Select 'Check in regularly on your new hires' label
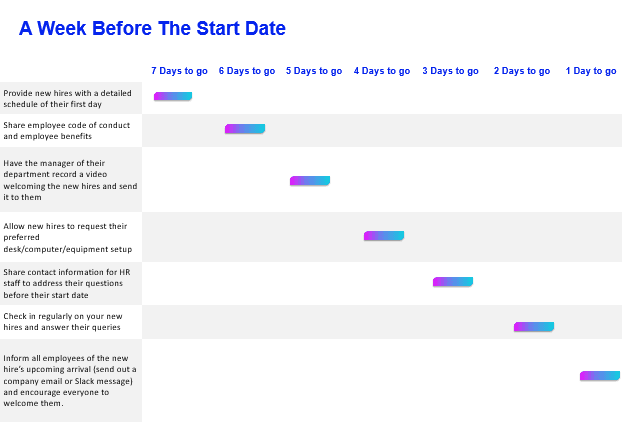The height and width of the screenshot is (429, 624). coord(63,322)
